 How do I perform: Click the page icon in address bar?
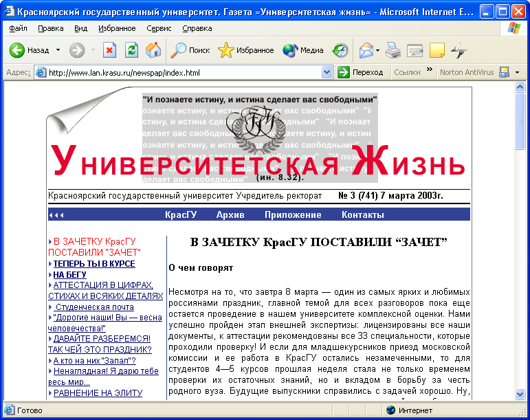[x=41, y=72]
